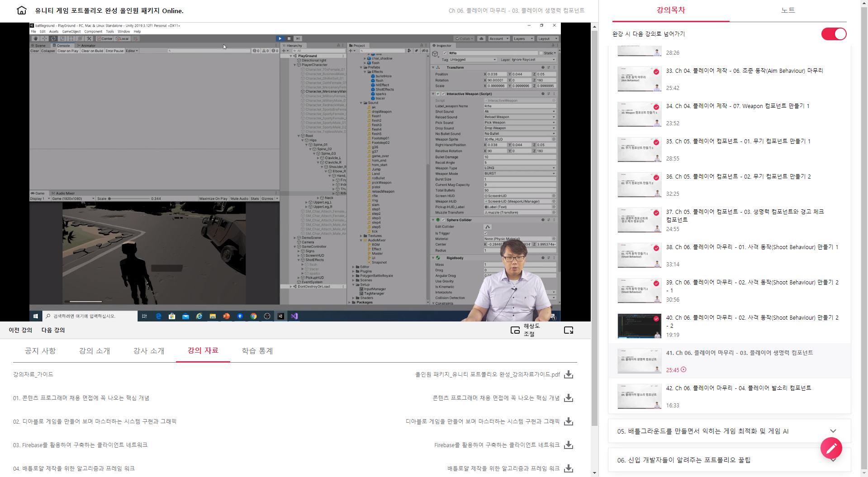Open file link 배틀로얄 제작을 위한 알고리즘과 프레임 워크

pyautogui.click(x=503, y=468)
